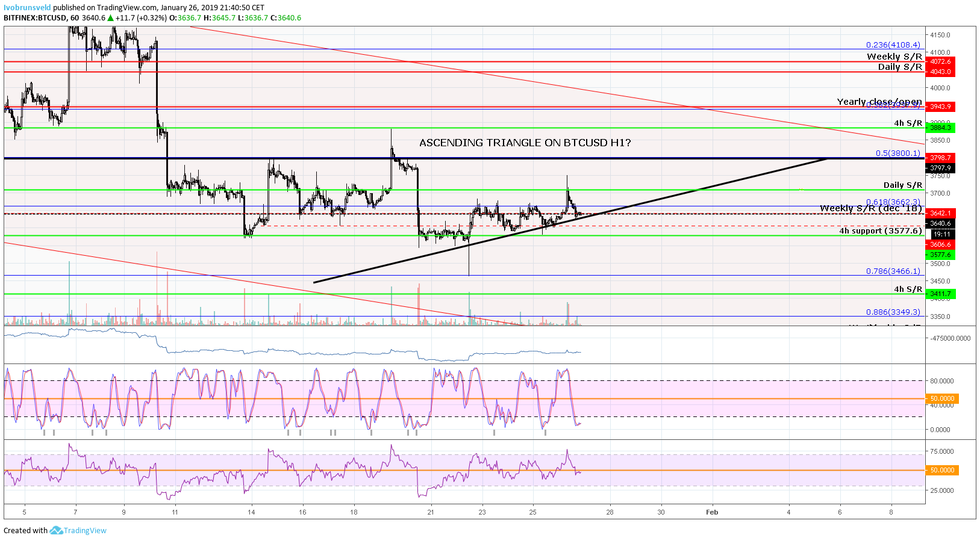Click the '25' date axis label
This screenshot has height=541, width=980.
[x=533, y=512]
